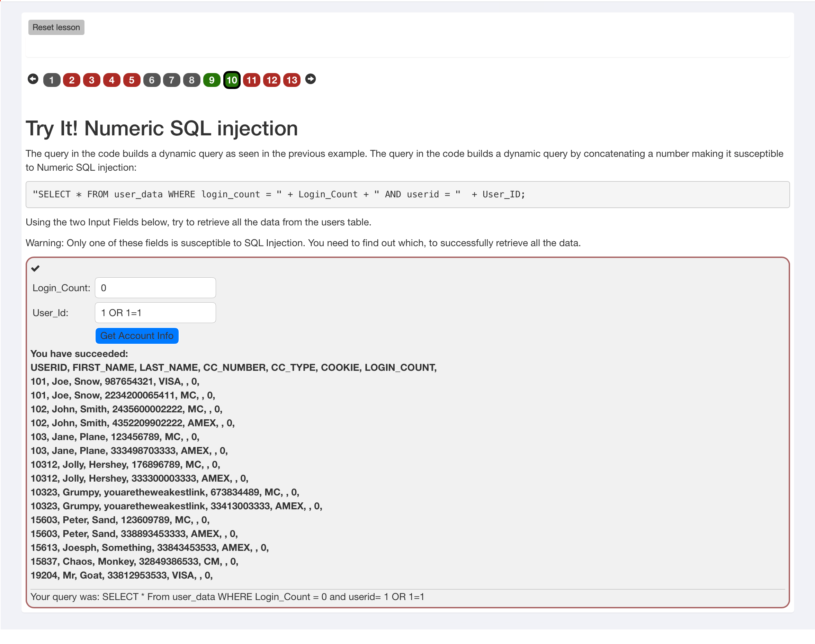The height and width of the screenshot is (644, 815).
Task: Select Peter Sand AMEX row 338893453333
Action: click(134, 534)
